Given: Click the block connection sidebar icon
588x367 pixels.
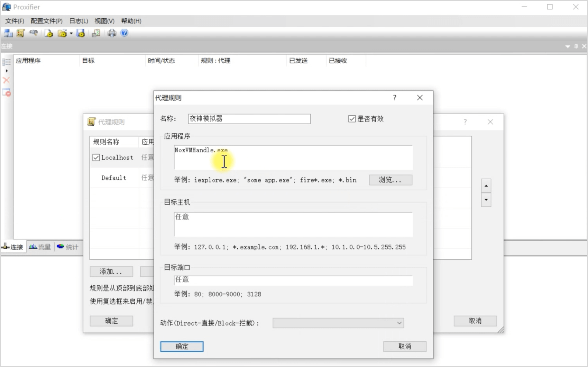Looking at the screenshot, I should [x=7, y=92].
